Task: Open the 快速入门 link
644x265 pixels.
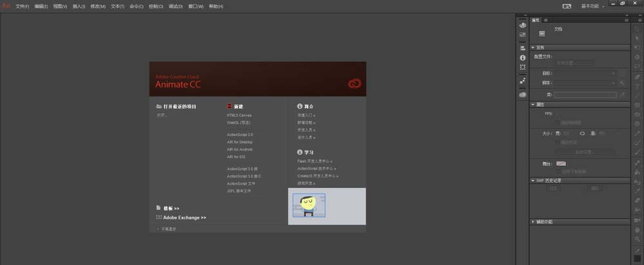Action: coord(307,115)
